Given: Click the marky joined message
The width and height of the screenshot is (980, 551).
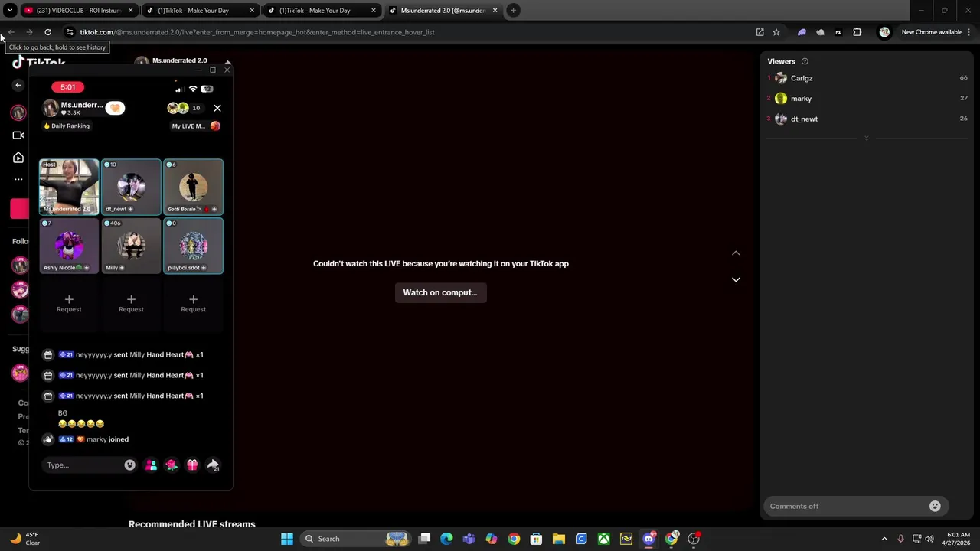Looking at the screenshot, I should coord(107,439).
